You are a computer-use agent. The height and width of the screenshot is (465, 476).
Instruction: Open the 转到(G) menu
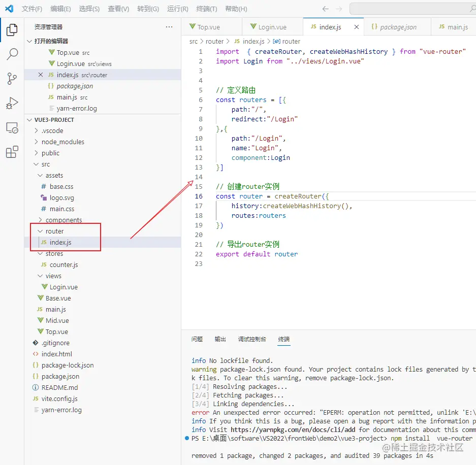148,9
